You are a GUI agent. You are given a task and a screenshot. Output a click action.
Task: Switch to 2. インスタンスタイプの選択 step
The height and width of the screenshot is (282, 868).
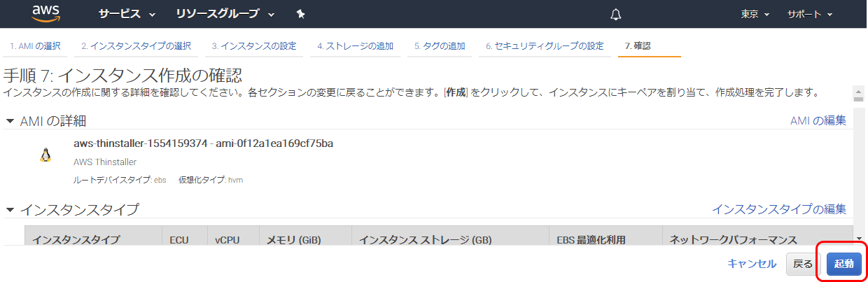(x=136, y=46)
